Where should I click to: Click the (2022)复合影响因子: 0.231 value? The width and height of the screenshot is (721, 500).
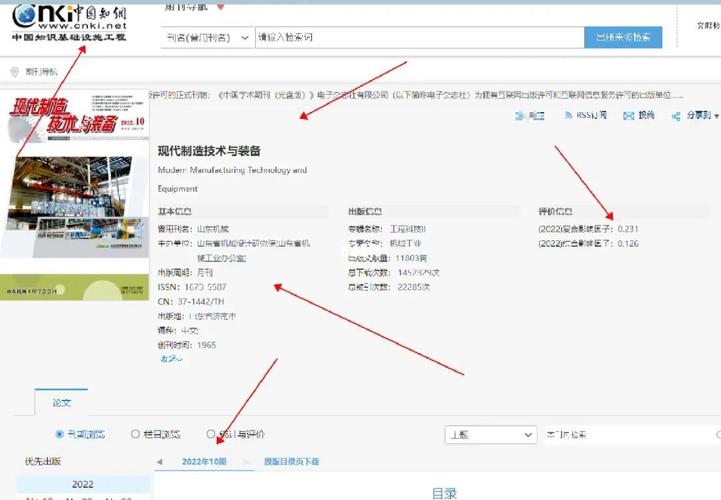[x=588, y=229]
